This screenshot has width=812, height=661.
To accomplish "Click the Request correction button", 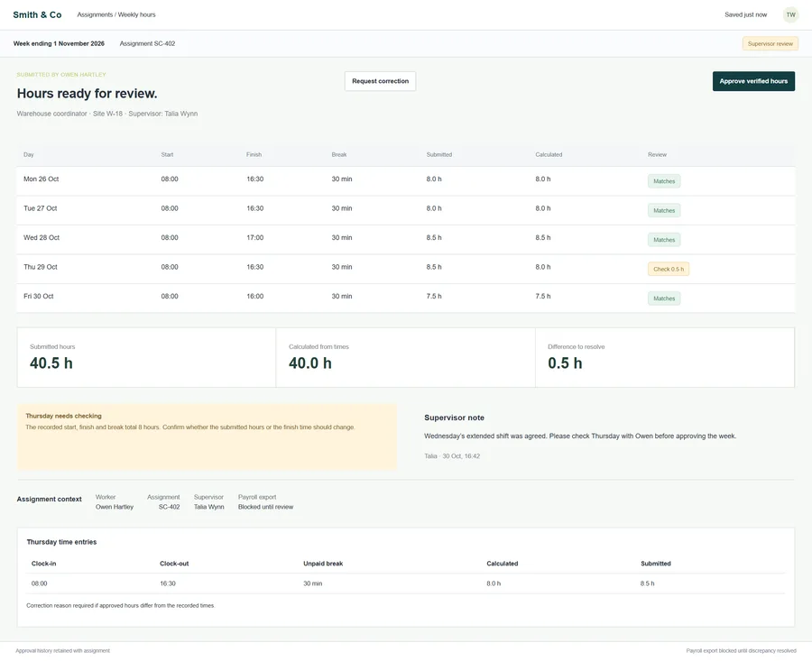I will click(380, 81).
